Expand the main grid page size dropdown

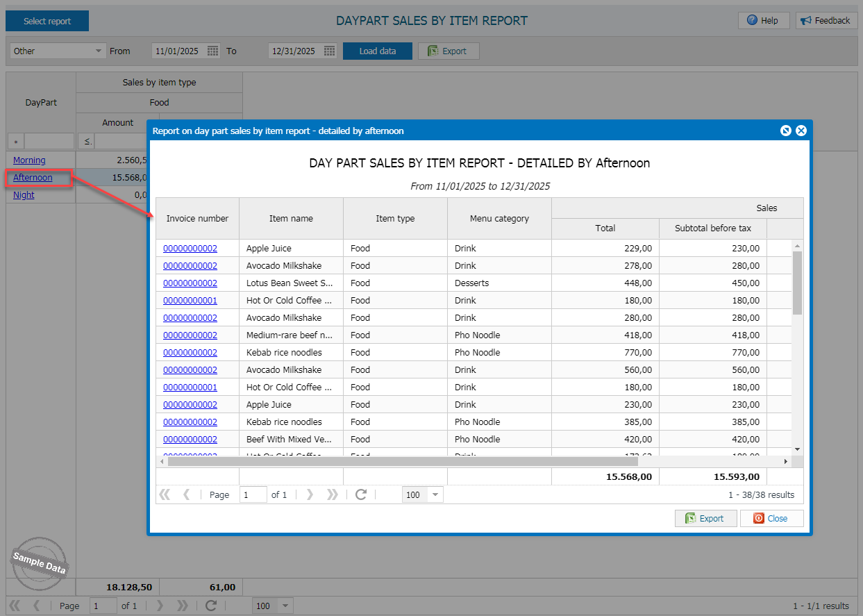(285, 606)
